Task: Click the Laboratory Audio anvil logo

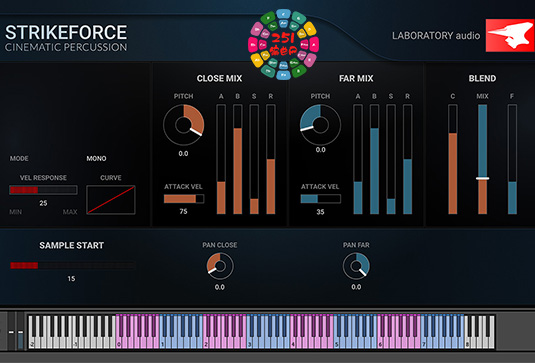Action: pyautogui.click(x=510, y=35)
